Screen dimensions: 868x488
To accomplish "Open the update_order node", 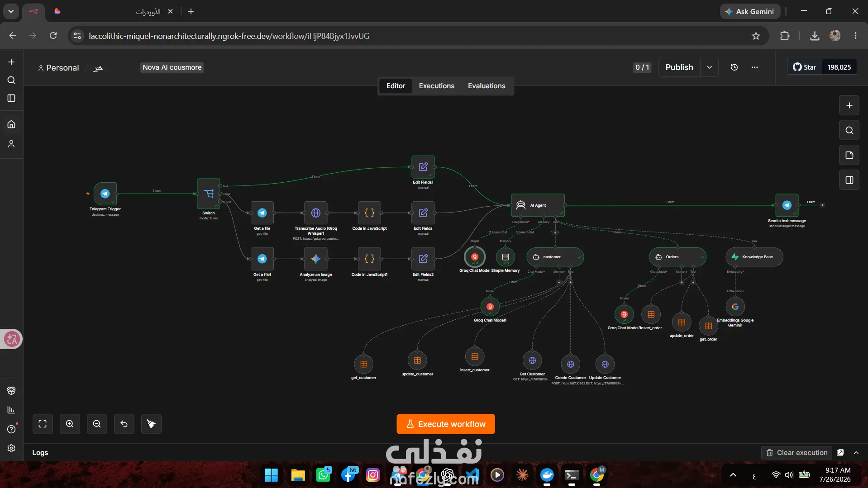I will pos(682,322).
